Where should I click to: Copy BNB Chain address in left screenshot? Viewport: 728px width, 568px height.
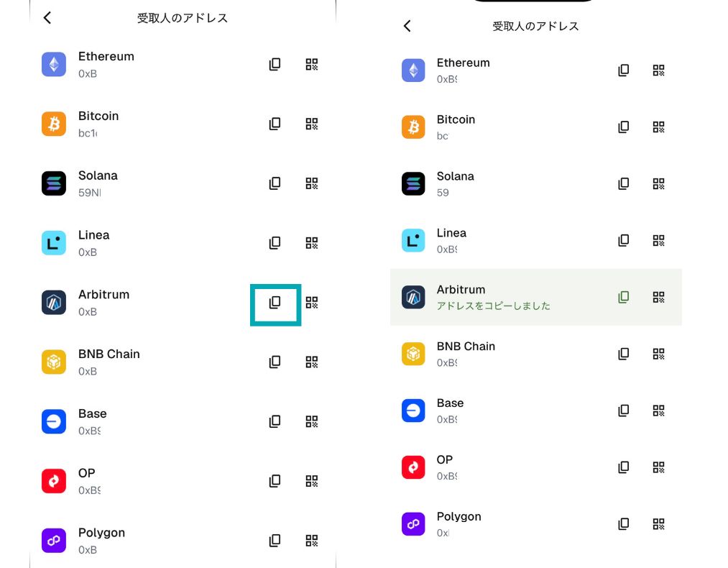[x=275, y=362]
